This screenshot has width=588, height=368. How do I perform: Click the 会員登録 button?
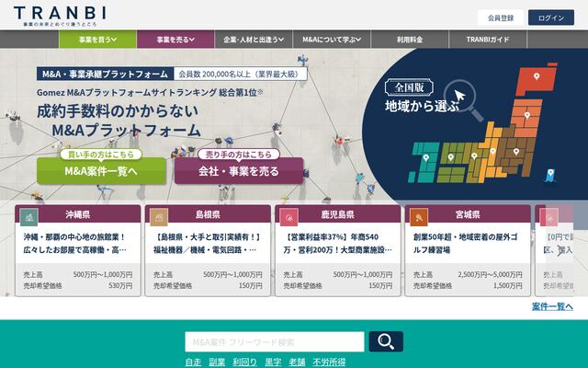click(501, 17)
